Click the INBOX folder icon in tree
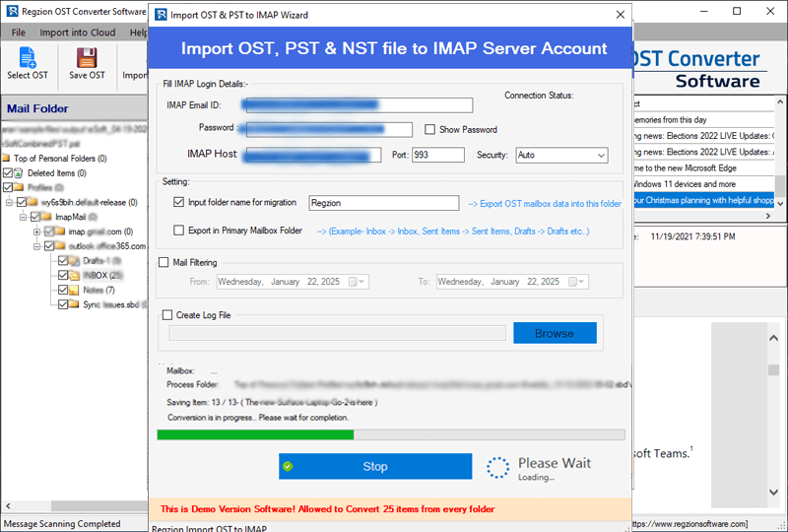 click(74, 275)
